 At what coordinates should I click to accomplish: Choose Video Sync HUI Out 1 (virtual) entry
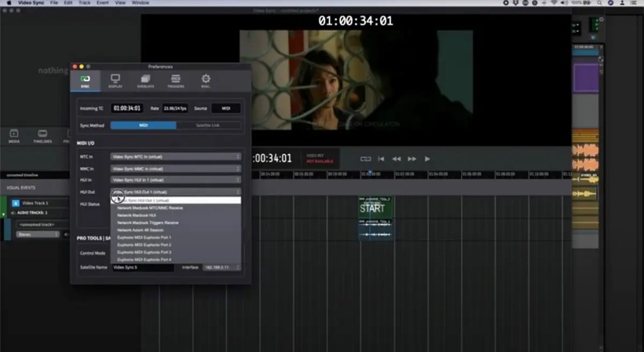[176, 201]
